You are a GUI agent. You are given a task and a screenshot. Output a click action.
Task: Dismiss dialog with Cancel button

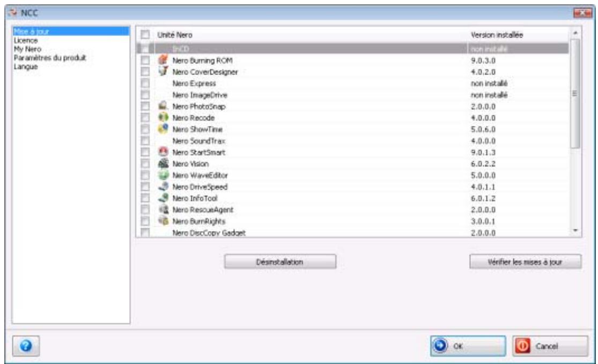click(x=550, y=346)
